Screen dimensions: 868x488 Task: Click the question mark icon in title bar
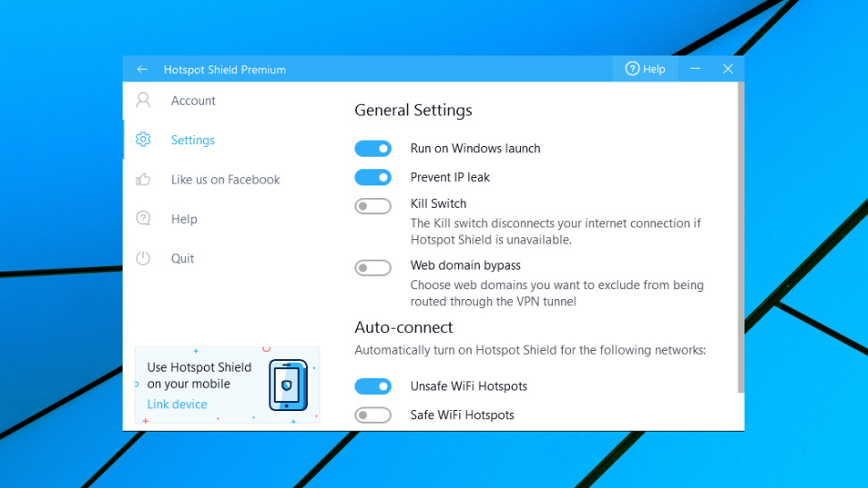[x=632, y=69]
